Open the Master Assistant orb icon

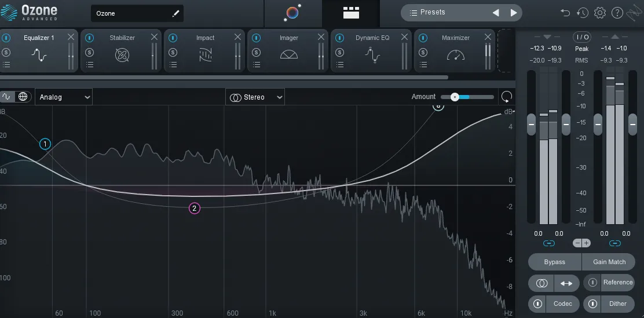coord(292,13)
